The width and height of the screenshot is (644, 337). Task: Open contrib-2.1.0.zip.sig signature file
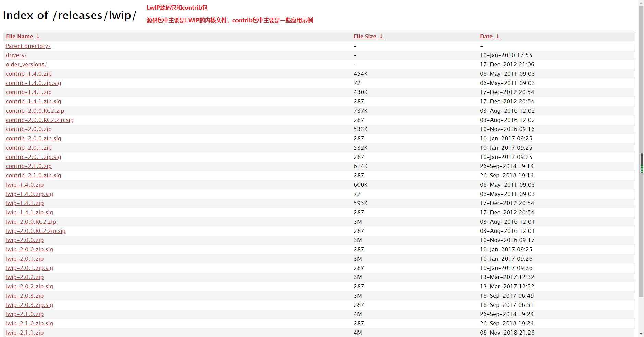click(x=34, y=175)
